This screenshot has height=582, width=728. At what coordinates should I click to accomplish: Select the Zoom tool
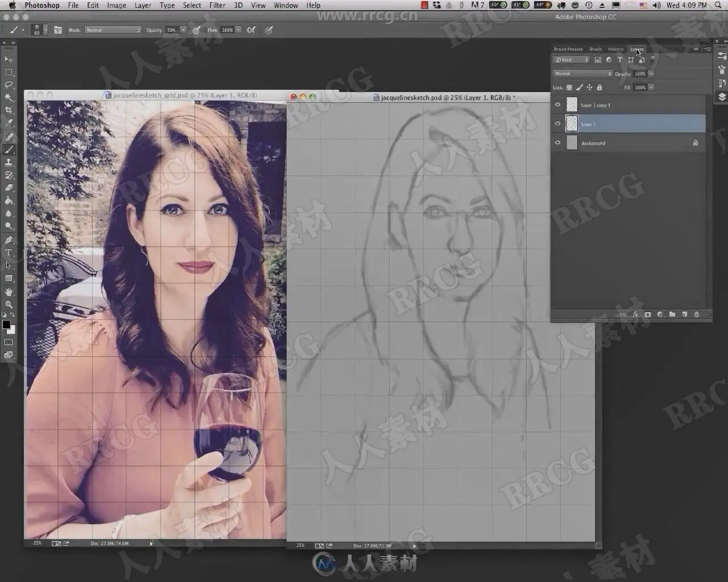pyautogui.click(x=9, y=305)
